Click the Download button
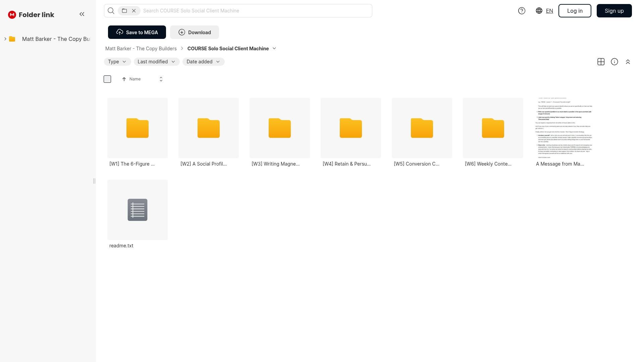Image resolution: width=644 pixels, height=362 pixels. click(195, 32)
